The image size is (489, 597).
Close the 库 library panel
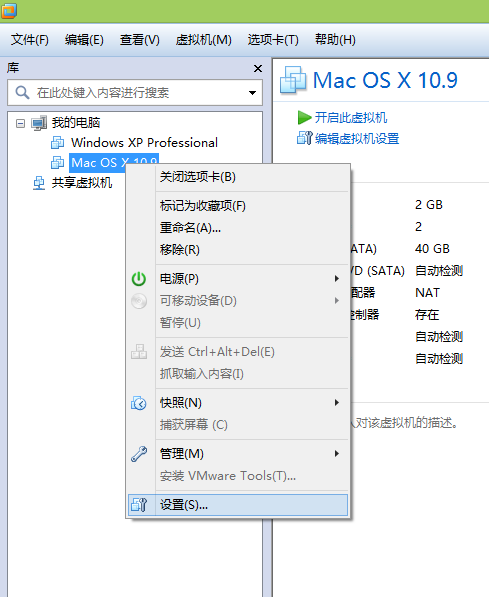tap(258, 69)
